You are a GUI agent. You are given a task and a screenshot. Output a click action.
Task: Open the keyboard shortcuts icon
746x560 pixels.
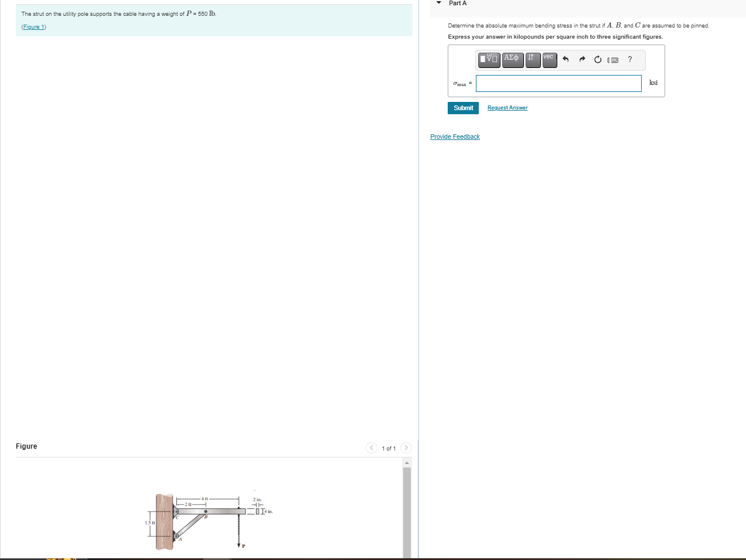(612, 59)
